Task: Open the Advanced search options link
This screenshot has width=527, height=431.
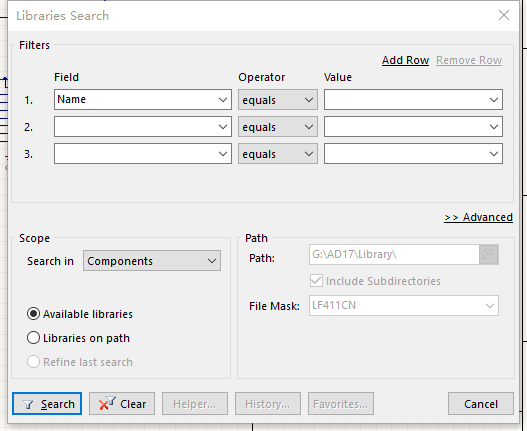Action: click(x=478, y=217)
